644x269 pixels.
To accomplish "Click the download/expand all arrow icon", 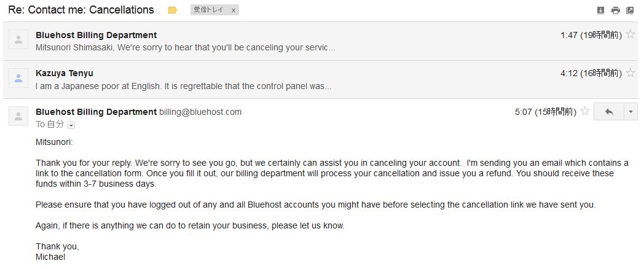I will coord(601,10).
